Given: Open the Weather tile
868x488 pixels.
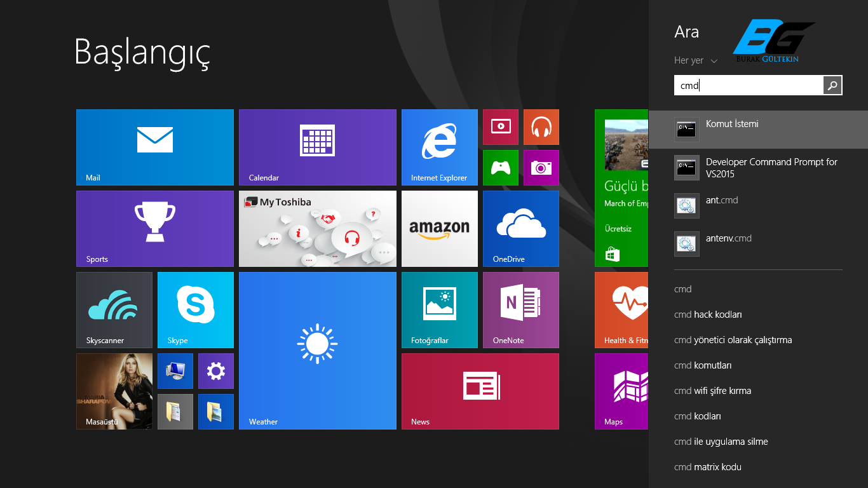Looking at the screenshot, I should (318, 351).
